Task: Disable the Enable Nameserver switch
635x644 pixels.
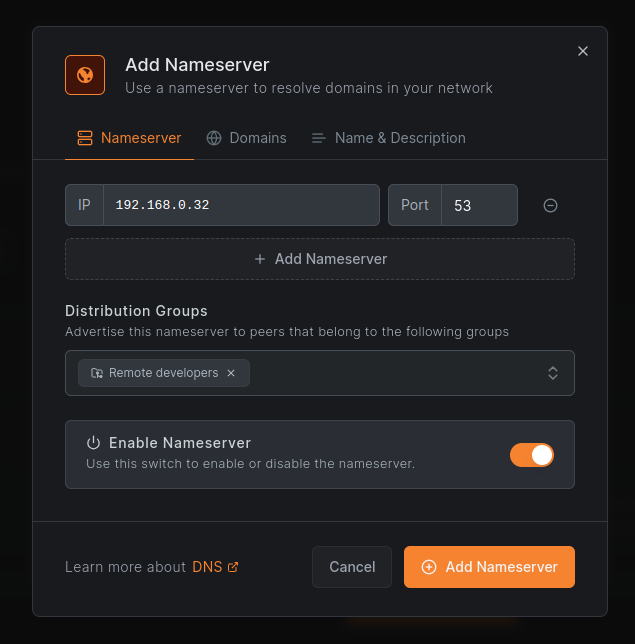Action: pyautogui.click(x=531, y=455)
